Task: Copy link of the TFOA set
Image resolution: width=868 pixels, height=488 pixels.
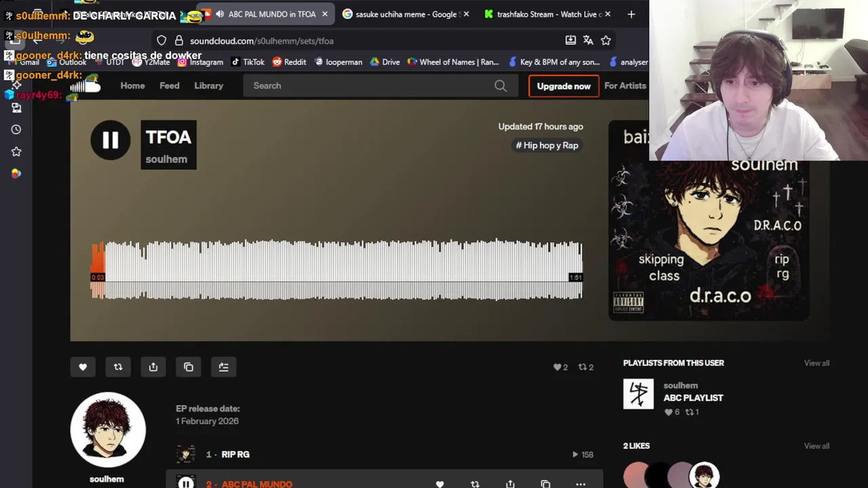Action: click(189, 367)
